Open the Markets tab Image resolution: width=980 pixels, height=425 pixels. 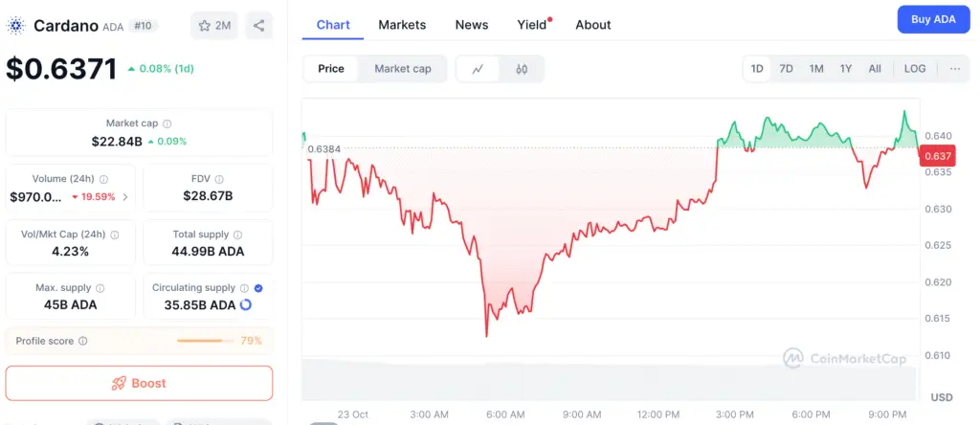(402, 25)
